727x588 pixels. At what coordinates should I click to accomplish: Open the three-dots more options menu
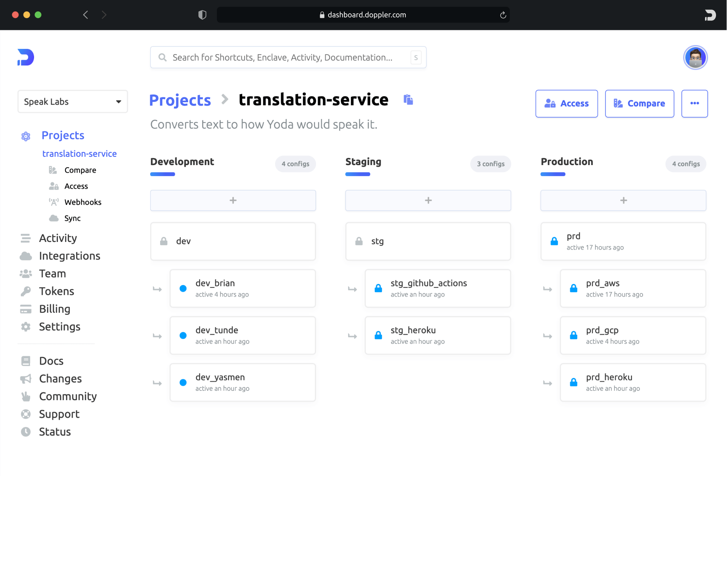click(x=694, y=103)
